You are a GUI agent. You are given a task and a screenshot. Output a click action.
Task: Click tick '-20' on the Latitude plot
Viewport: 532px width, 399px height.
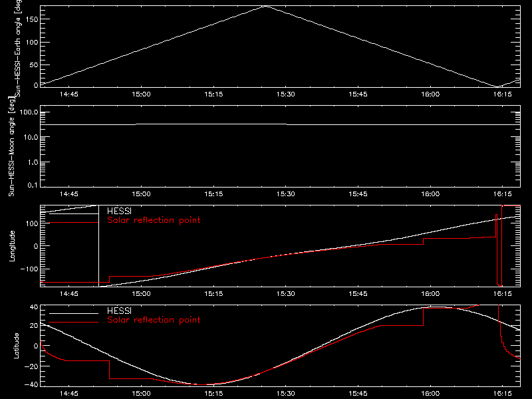pos(32,366)
